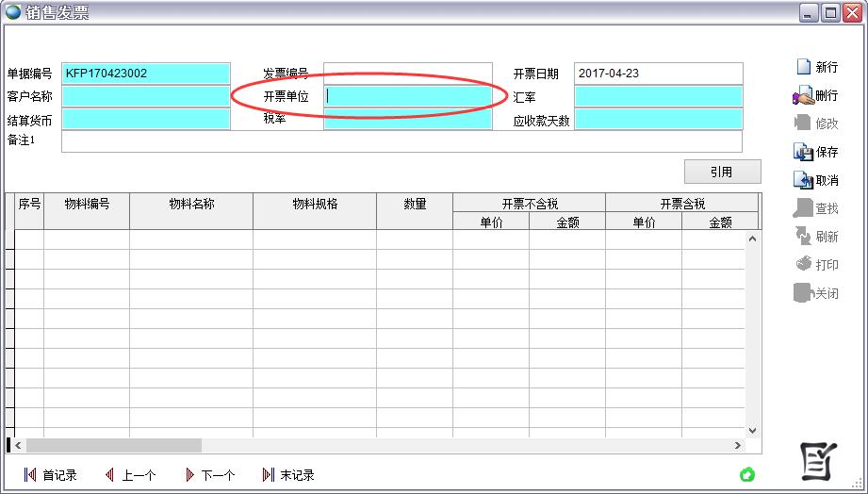
Task: Go to 下一个 (next record)
Action: 189,475
